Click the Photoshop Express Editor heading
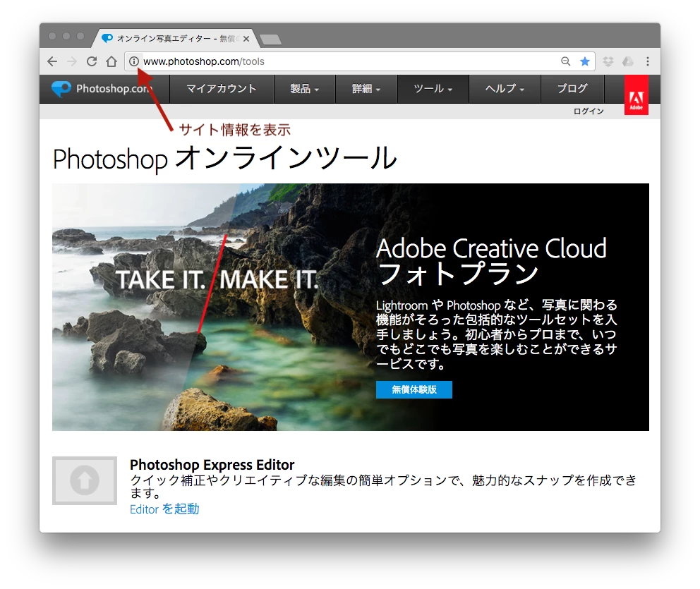The image size is (700, 589). click(x=212, y=465)
